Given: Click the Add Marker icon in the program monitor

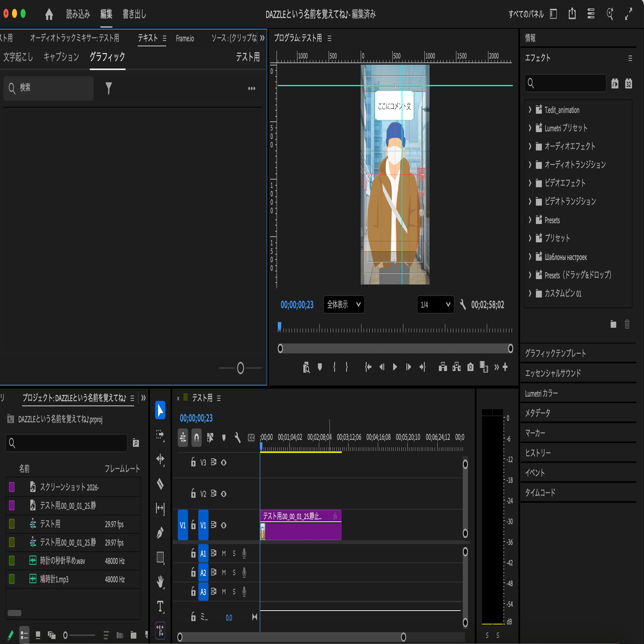Looking at the screenshot, I should point(320,367).
